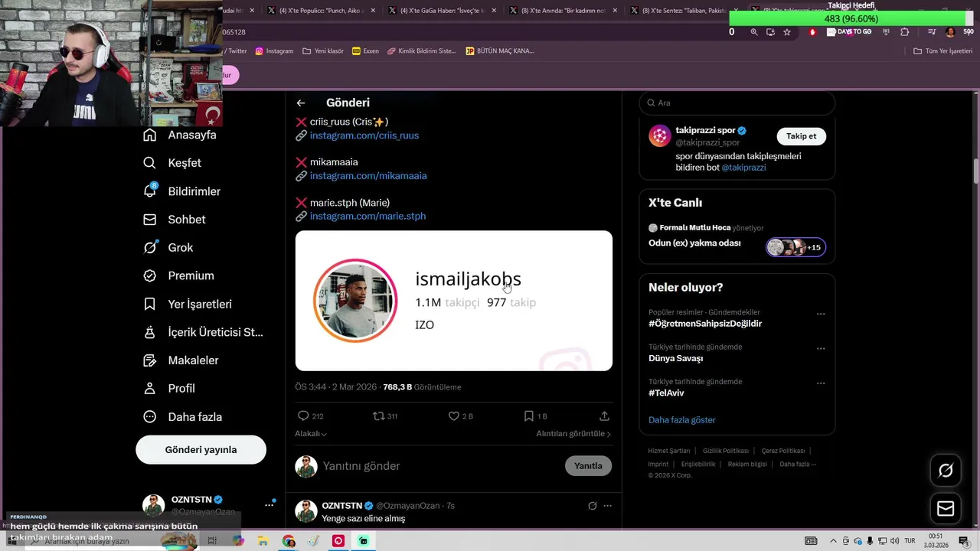Viewport: 980px width, 551px height.
Task: Open browser zoom magnifier icon
Action: [754, 32]
